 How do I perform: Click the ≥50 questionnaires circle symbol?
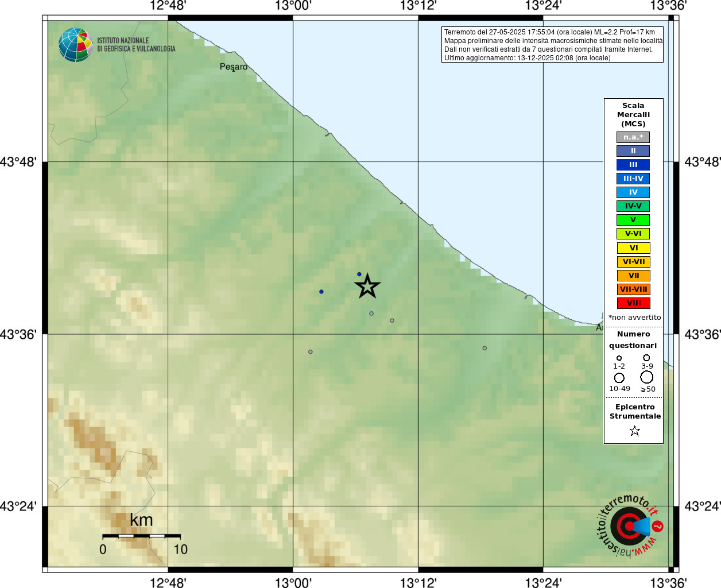click(x=647, y=377)
